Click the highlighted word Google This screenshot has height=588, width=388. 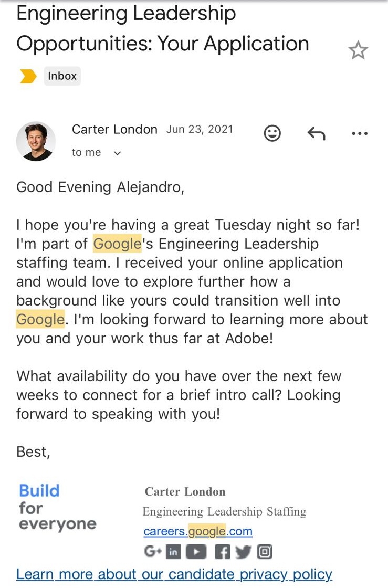(x=117, y=244)
